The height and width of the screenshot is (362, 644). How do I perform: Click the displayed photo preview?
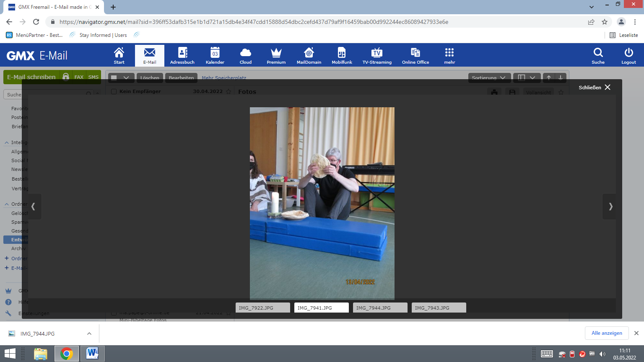322,203
